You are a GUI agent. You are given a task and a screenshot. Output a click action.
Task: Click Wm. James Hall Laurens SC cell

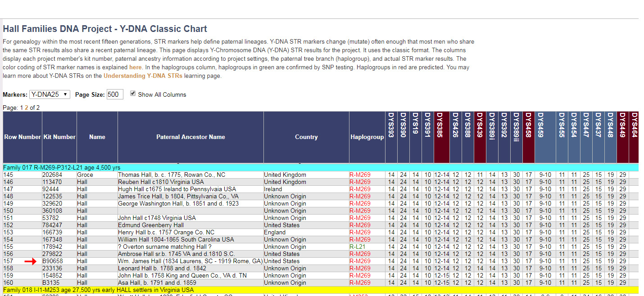(x=190, y=261)
